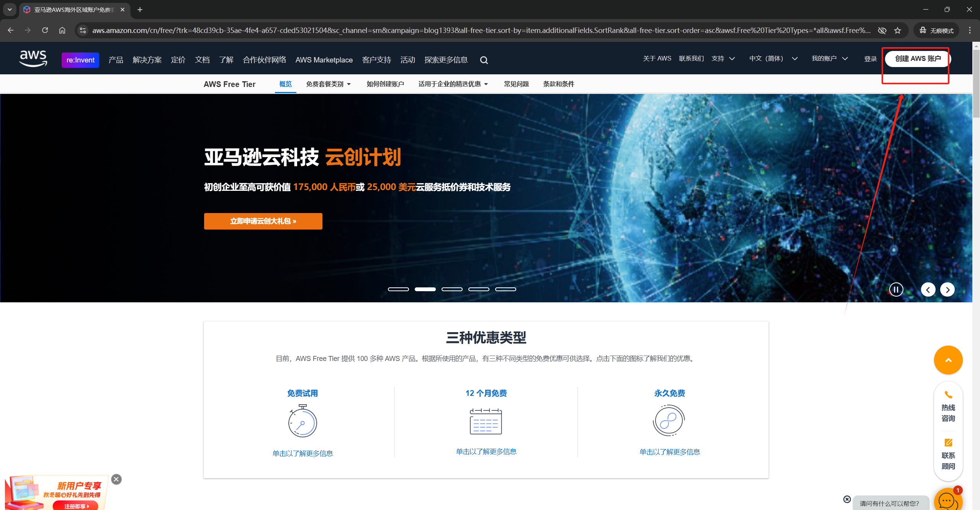Open the site search magnifier icon
Screen dimensions: 980x510
coord(484,60)
